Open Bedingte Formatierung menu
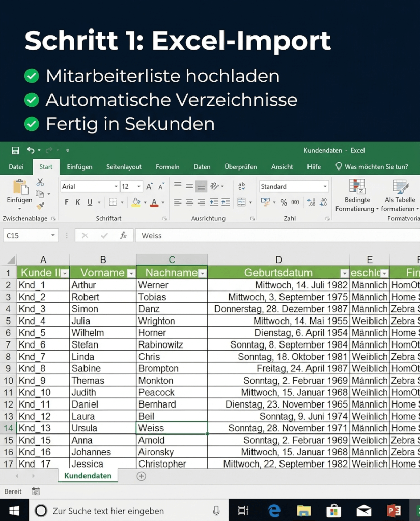Screen dimensions: 420x521 [357, 195]
